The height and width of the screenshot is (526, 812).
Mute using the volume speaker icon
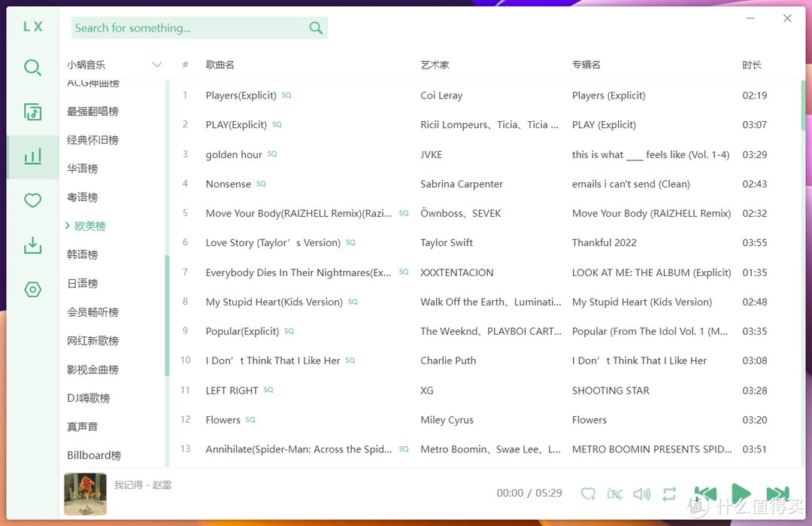tap(641, 494)
